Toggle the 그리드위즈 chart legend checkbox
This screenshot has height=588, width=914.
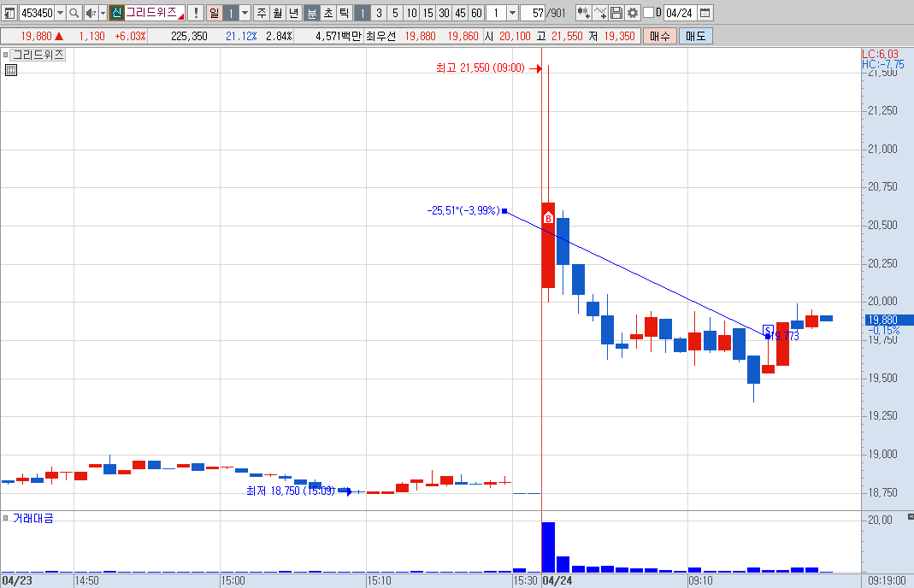(5, 56)
